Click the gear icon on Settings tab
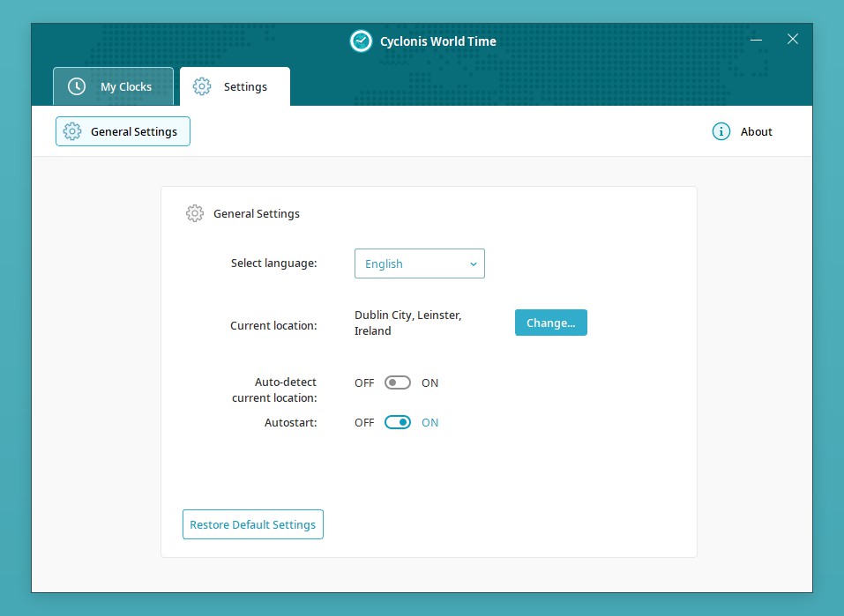This screenshot has height=616, width=844. [202, 86]
